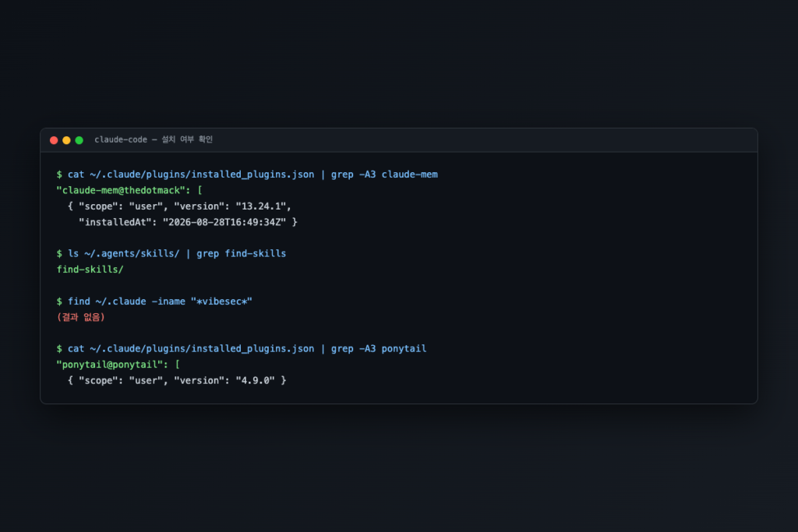Click the 'find-skills/' output text
The height and width of the screenshot is (532, 798).
[x=90, y=269]
